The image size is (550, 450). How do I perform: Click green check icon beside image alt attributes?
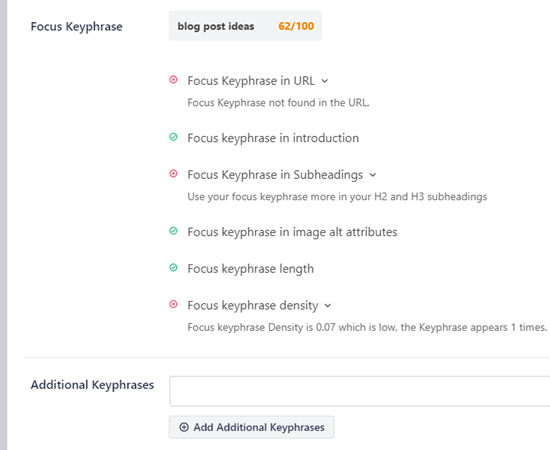(173, 231)
